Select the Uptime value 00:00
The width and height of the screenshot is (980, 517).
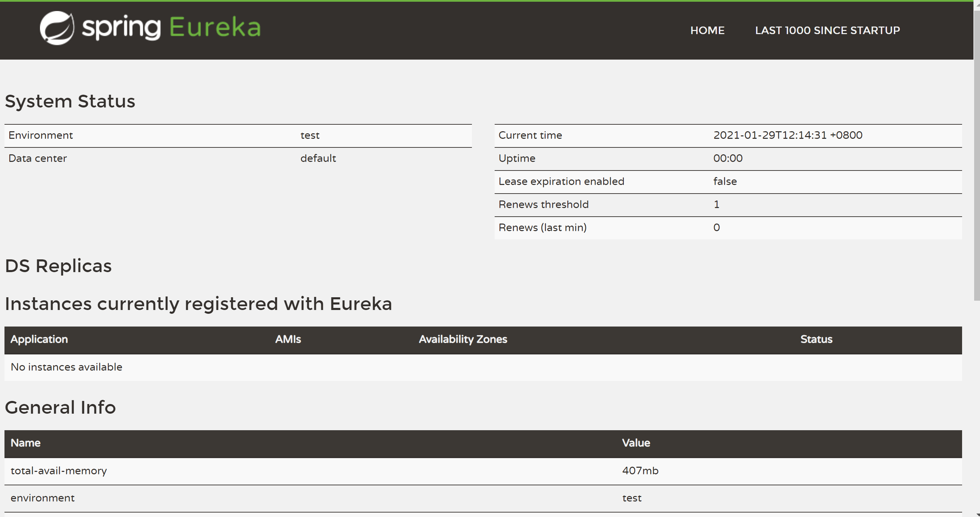(x=728, y=158)
